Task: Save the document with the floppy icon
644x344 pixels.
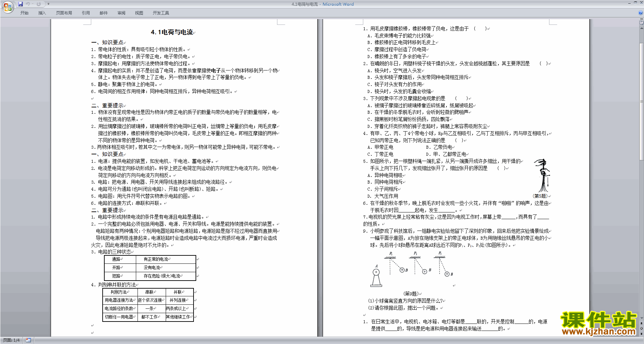Action: click(x=20, y=4)
